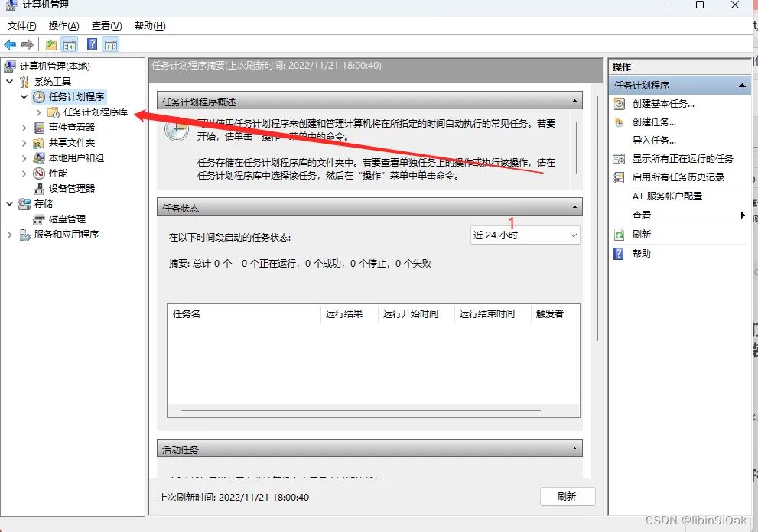Click the overview text vertical scrollbar
758x532 pixels.
click(576, 148)
